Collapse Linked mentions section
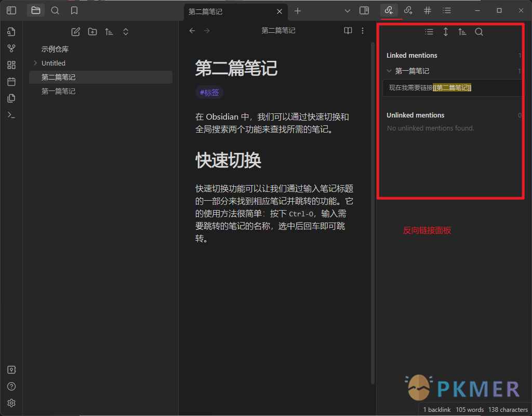 click(x=411, y=55)
